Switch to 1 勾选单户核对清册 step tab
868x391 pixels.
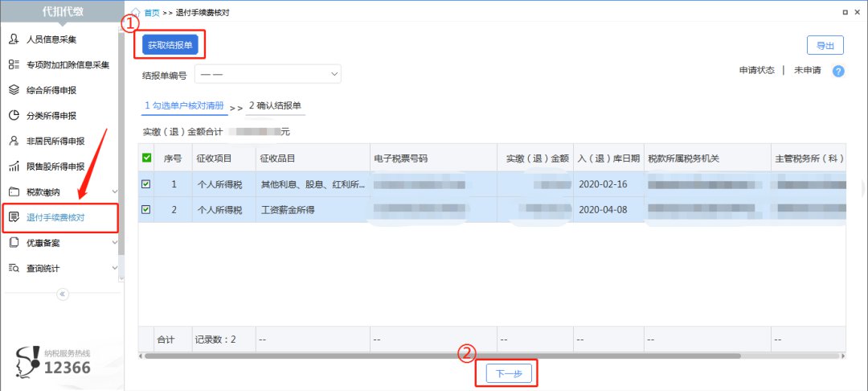184,105
